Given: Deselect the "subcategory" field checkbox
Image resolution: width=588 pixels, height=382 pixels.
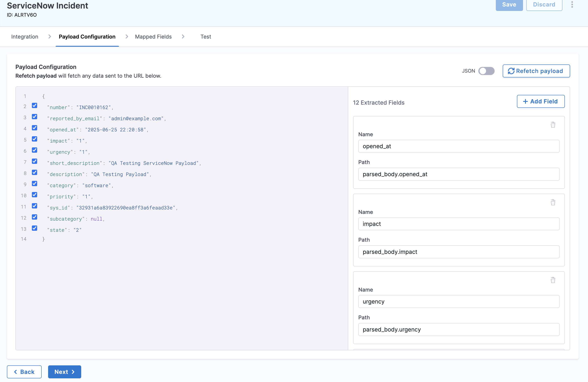Looking at the screenshot, I should pyautogui.click(x=35, y=217).
